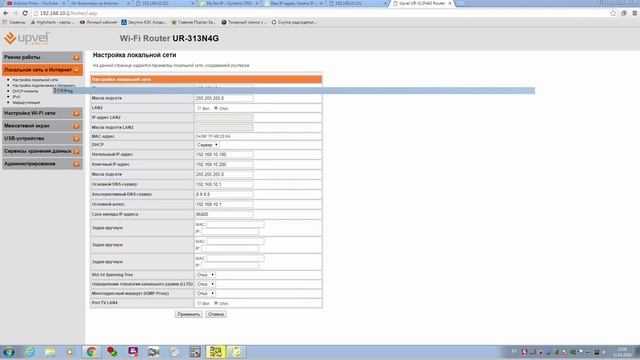Open the Сервисы bookmark
640x360 pixels.
click(x=14, y=22)
